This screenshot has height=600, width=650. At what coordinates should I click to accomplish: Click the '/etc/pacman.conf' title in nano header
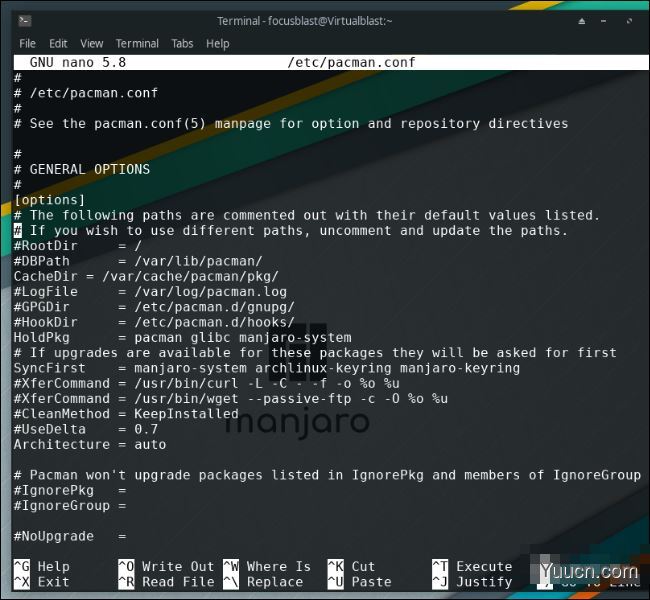[x=351, y=62]
